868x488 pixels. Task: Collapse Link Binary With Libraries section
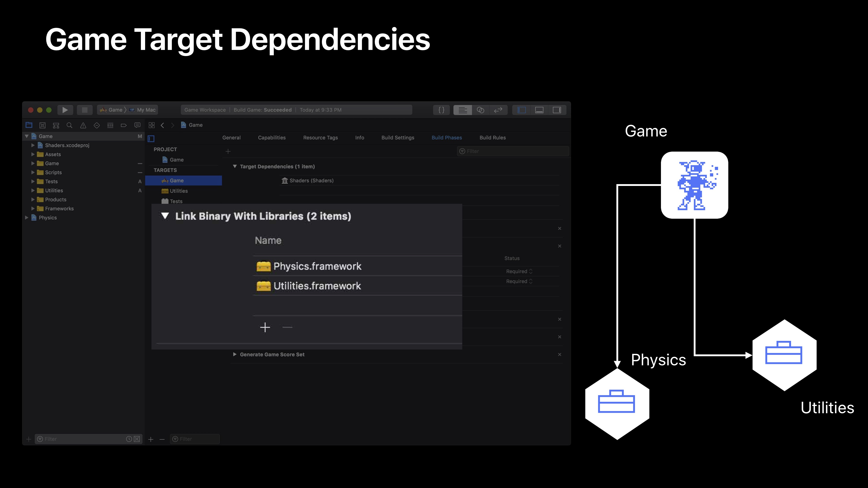[165, 216]
